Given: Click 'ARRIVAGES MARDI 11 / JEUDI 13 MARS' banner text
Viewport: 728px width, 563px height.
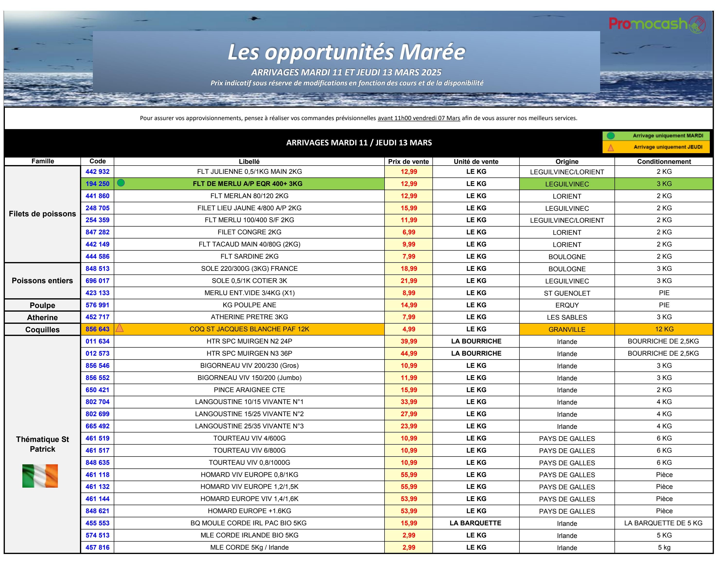Looking at the screenshot, I should [359, 143].
